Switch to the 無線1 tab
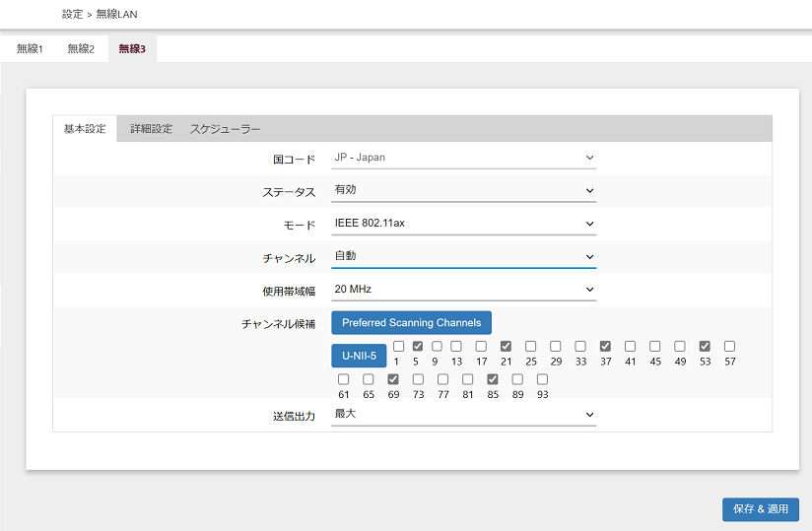The width and height of the screenshot is (812, 531). (x=30, y=49)
